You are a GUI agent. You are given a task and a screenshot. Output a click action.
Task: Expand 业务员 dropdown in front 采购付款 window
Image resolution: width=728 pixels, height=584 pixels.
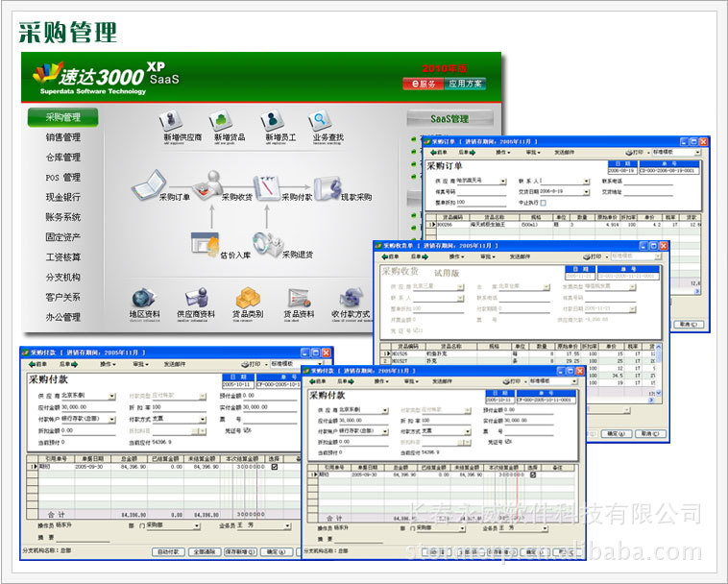(x=545, y=528)
